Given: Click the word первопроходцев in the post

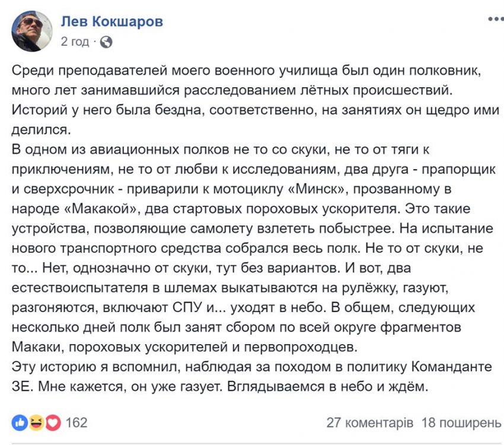Looking at the screenshot, I should (301, 347).
